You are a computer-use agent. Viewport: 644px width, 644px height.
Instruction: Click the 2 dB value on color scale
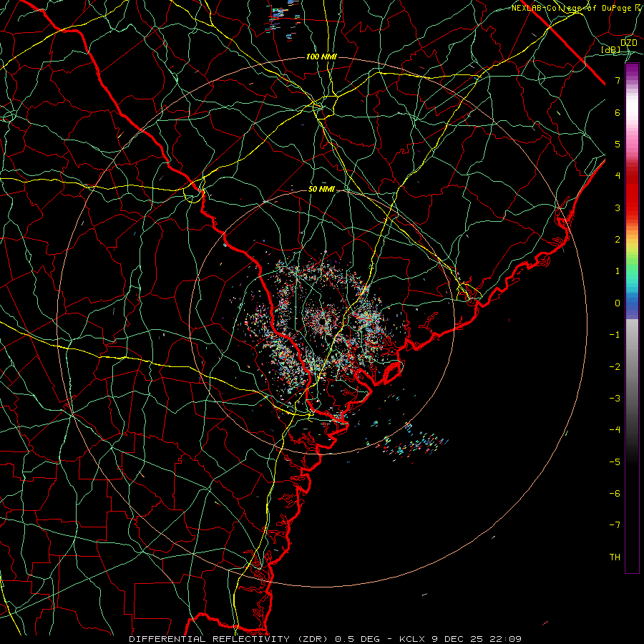pos(618,240)
